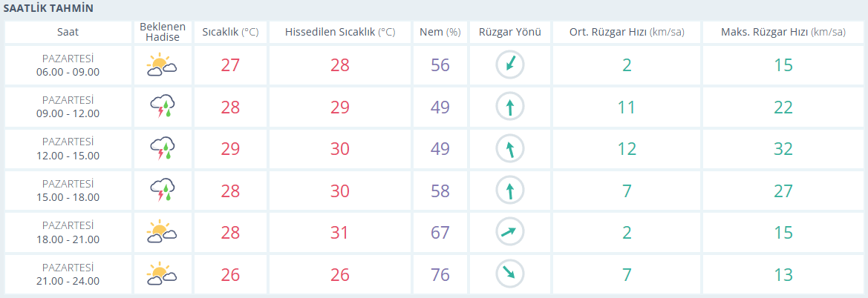Select the Maks. Rüzgar Hızı column header
868x298 pixels.
point(783,32)
